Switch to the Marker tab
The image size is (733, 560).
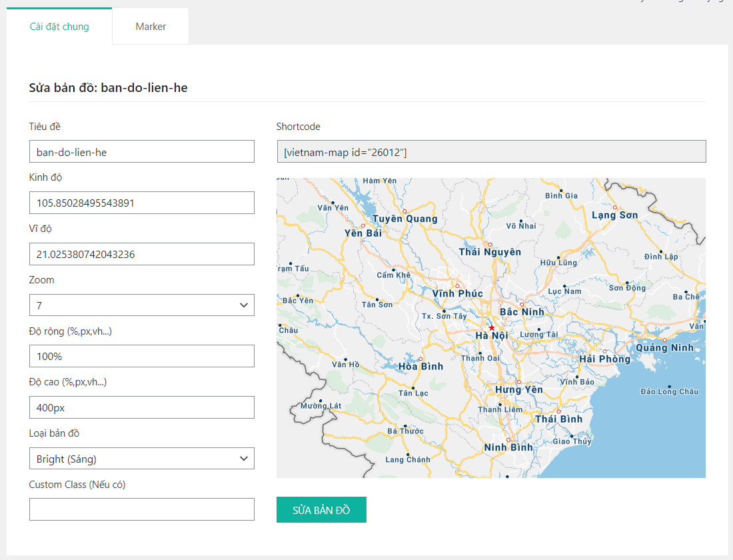tap(151, 27)
